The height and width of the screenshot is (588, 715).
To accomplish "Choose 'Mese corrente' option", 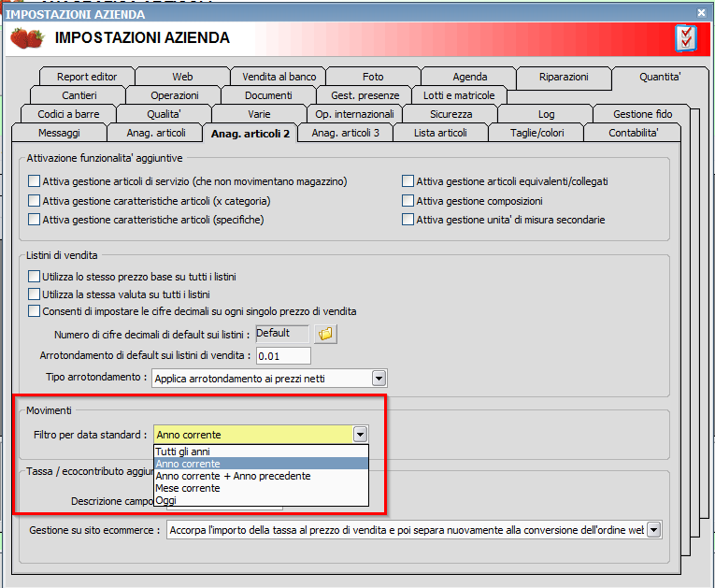I will (x=262, y=488).
